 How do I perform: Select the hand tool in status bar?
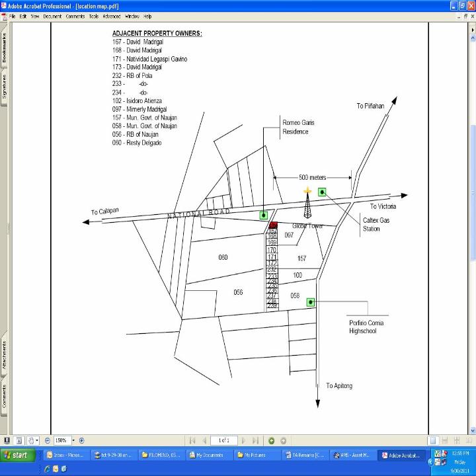(30, 440)
